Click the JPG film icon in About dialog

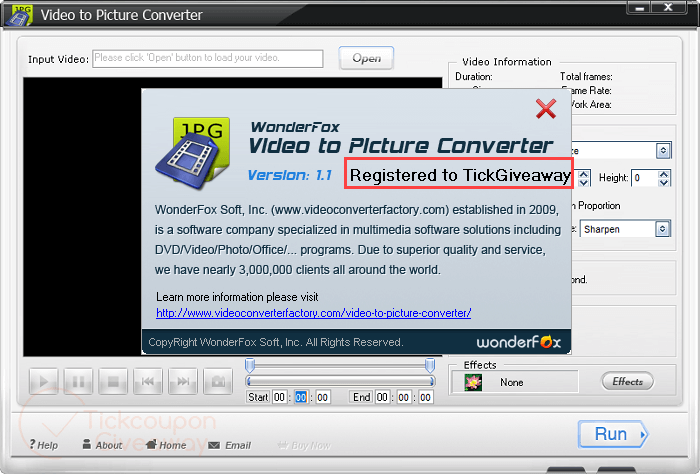pyautogui.click(x=193, y=153)
